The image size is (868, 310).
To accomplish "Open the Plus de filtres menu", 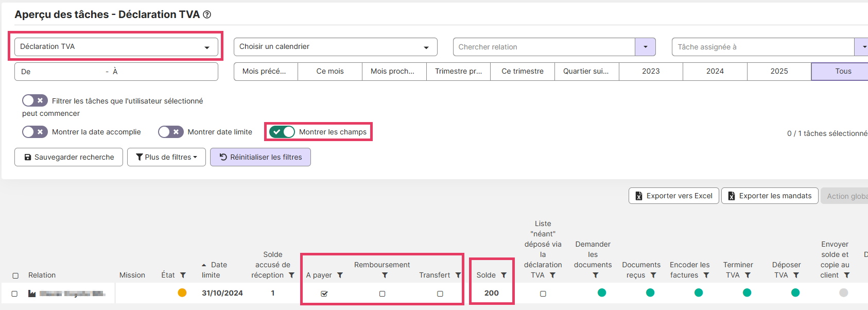I will click(x=166, y=157).
